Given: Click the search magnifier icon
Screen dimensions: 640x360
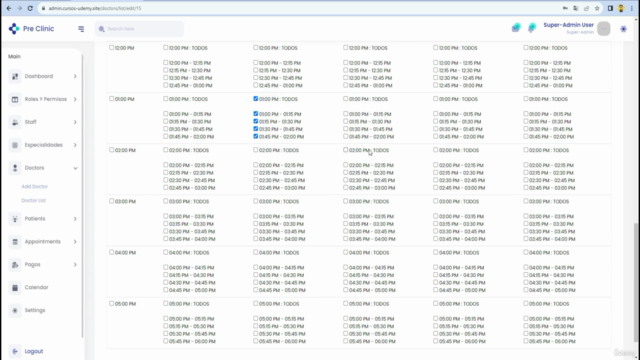Looking at the screenshot, I should [x=102, y=29].
